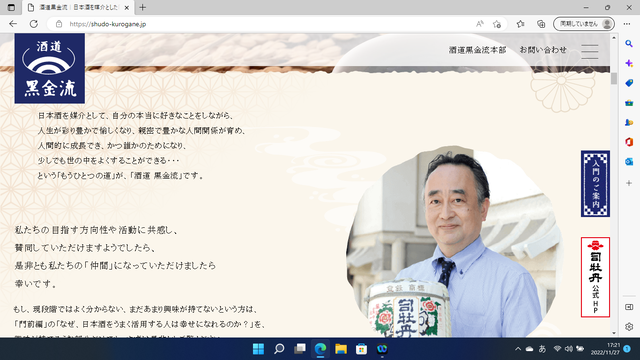Image resolution: width=640 pixels, height=360 pixels.
Task: Open clock showing 2022/11/27
Action: click(605, 349)
